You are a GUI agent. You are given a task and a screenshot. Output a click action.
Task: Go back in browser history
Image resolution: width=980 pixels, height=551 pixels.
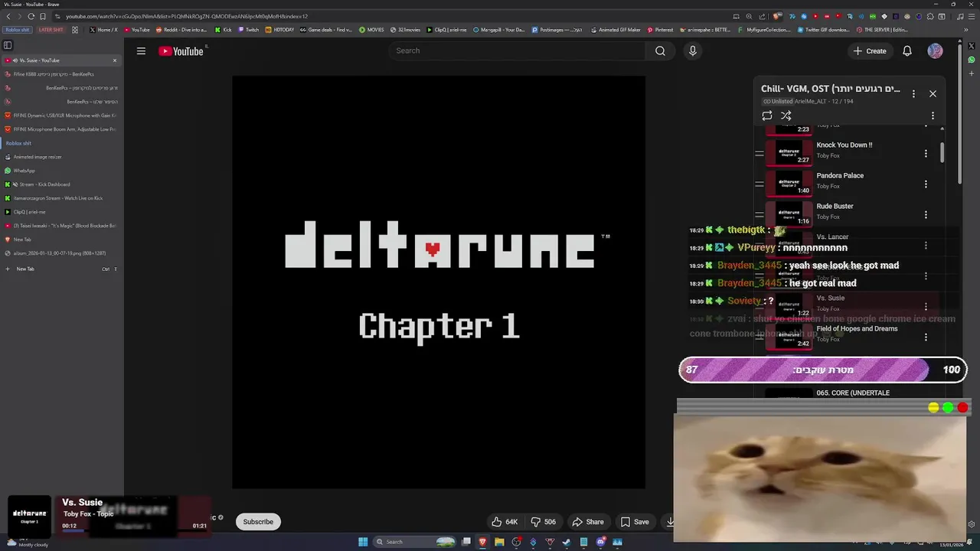(x=7, y=16)
